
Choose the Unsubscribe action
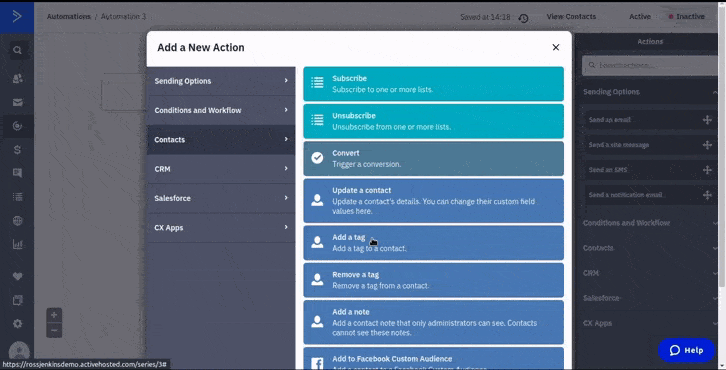433,121
